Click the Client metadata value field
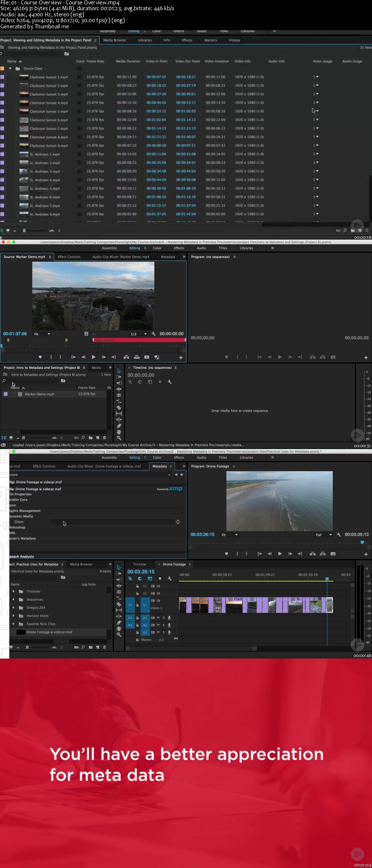372x868 pixels. tap(112, 522)
